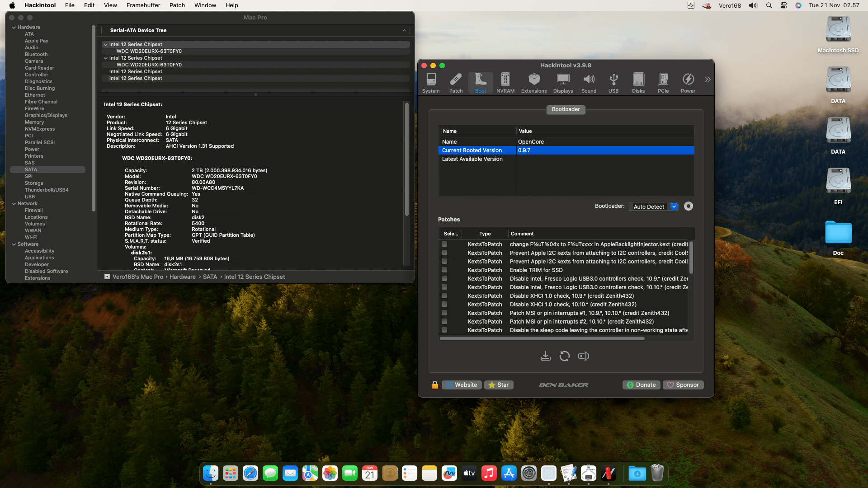868x488 pixels.
Task: Select the PCIe toolbar icon
Action: (663, 83)
